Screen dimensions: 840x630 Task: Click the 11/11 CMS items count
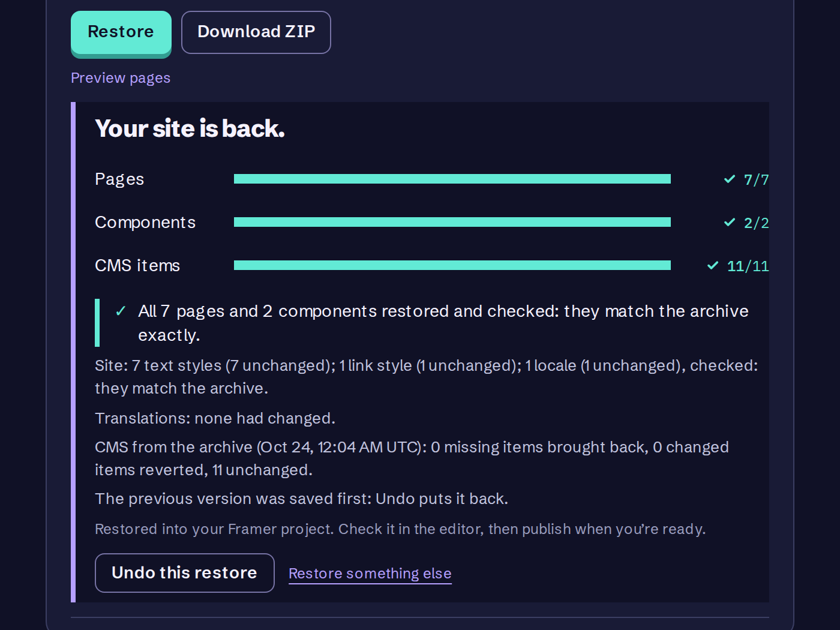point(748,266)
